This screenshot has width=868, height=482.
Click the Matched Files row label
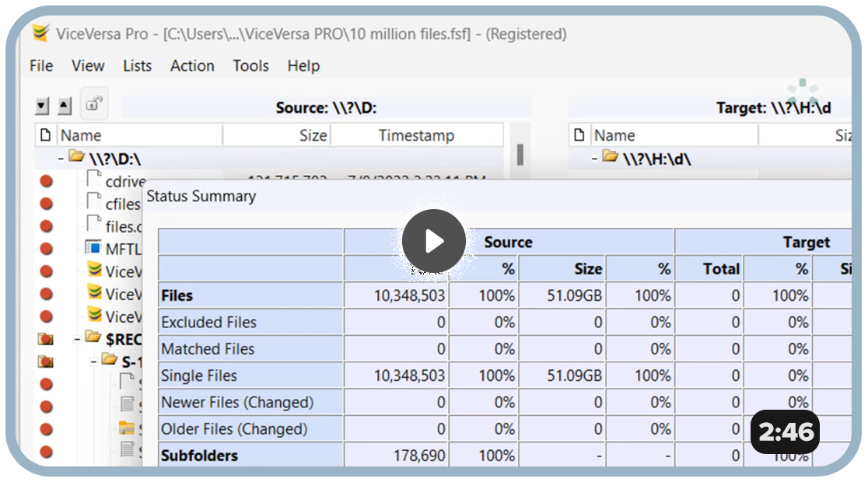pos(208,348)
